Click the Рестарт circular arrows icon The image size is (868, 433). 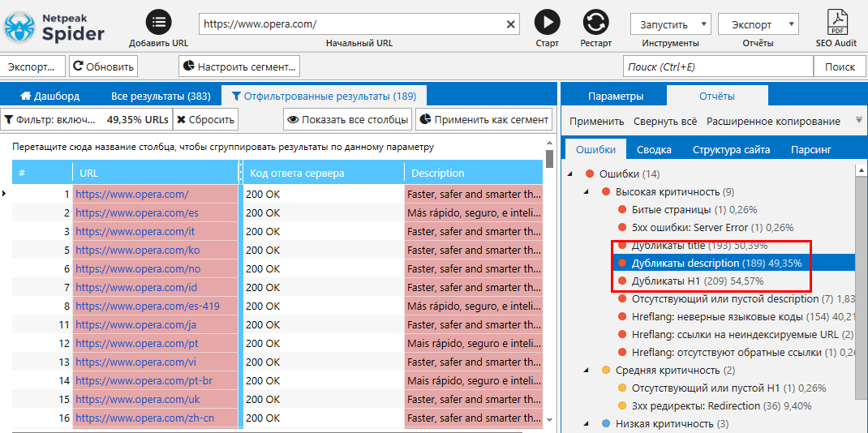tap(595, 23)
